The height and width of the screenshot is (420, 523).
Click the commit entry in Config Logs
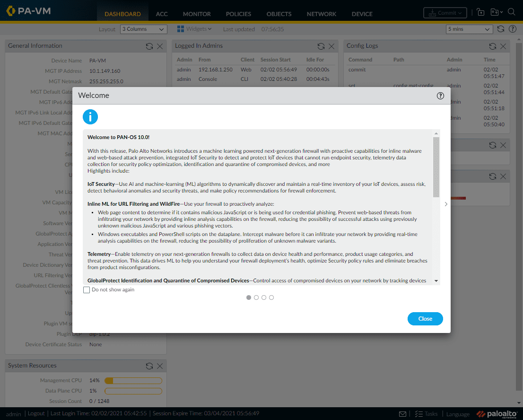coord(357,70)
